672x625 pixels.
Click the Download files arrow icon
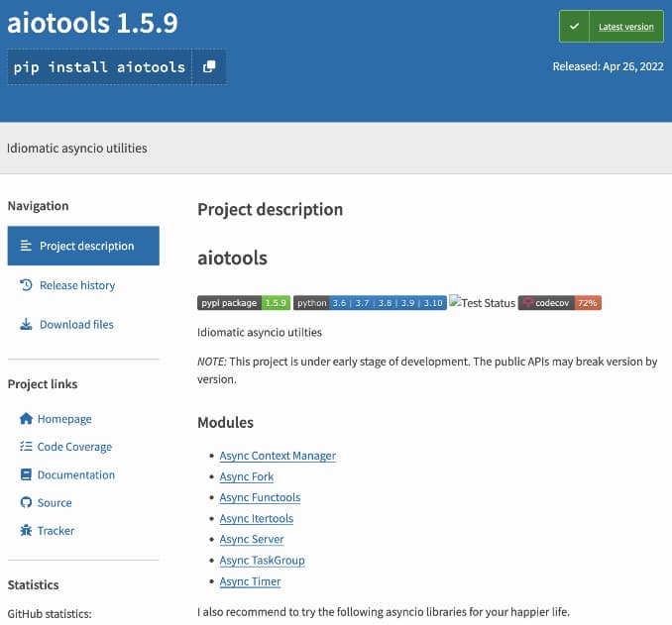coord(27,324)
